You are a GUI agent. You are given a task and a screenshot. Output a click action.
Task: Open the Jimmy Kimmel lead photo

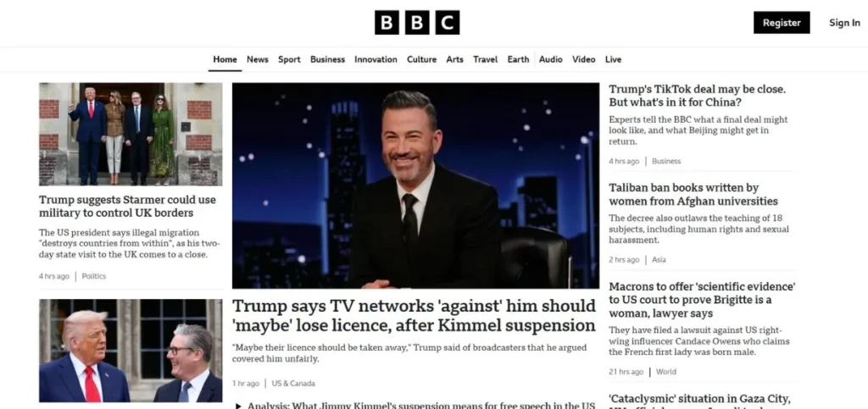(415, 185)
